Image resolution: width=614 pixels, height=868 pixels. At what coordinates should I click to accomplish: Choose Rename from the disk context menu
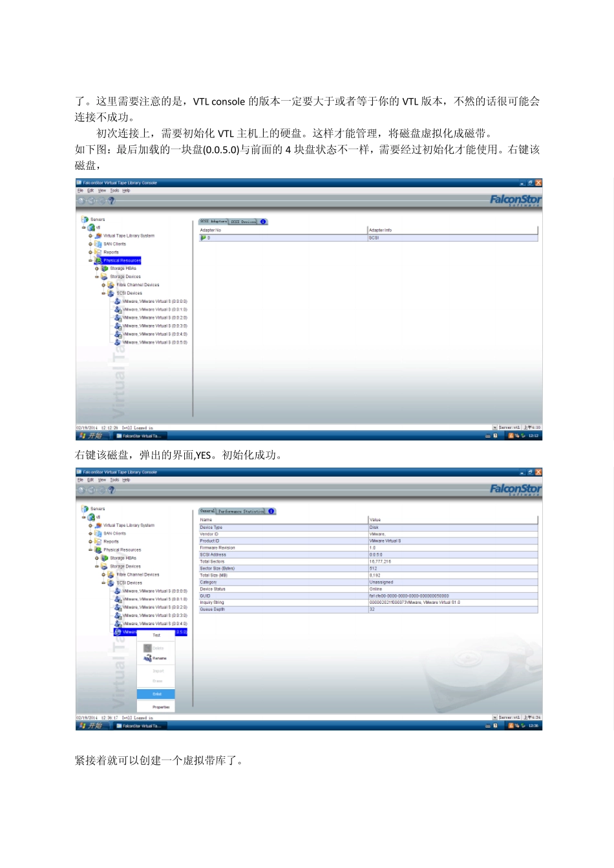(156, 658)
